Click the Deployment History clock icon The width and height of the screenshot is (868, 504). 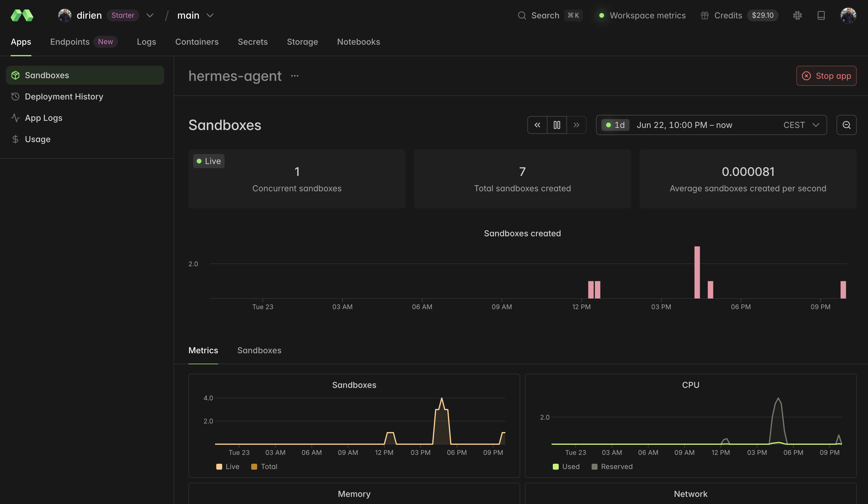[15, 97]
